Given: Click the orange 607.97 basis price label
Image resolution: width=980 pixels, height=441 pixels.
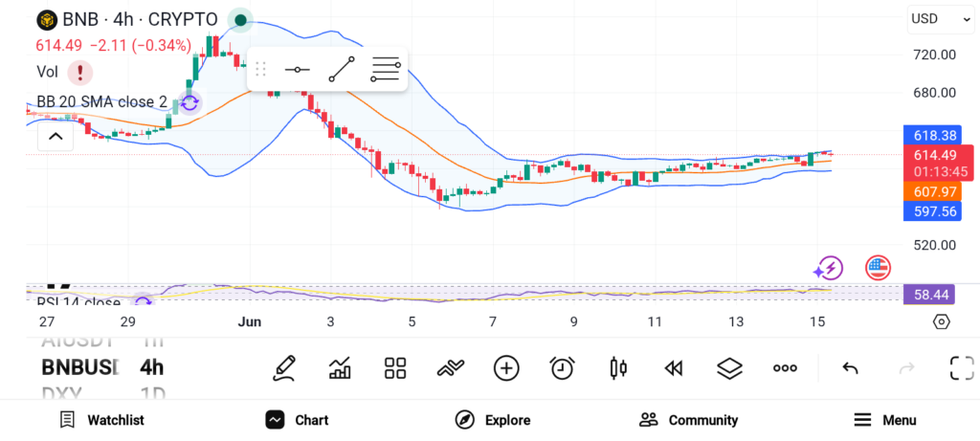Looking at the screenshot, I should point(932,191).
